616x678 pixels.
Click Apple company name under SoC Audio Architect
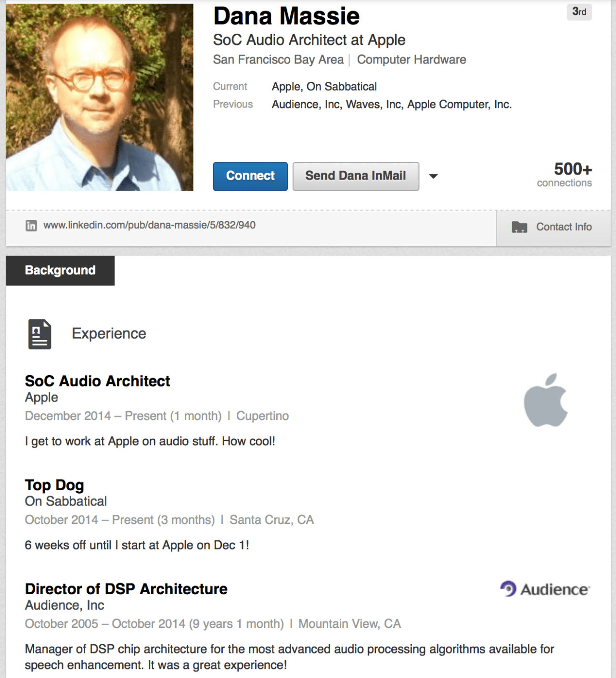click(x=41, y=398)
